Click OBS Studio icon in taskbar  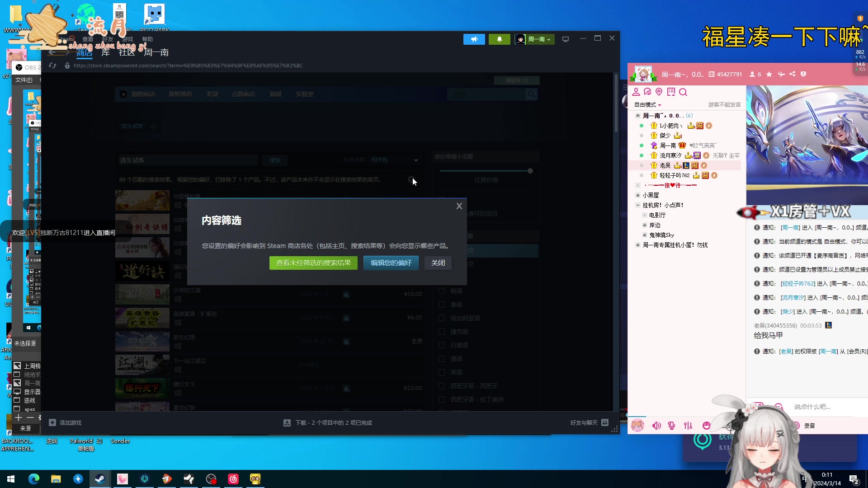click(211, 479)
